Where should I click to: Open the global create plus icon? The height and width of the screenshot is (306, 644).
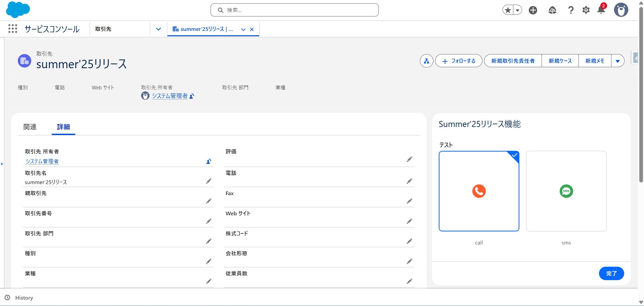(533, 10)
